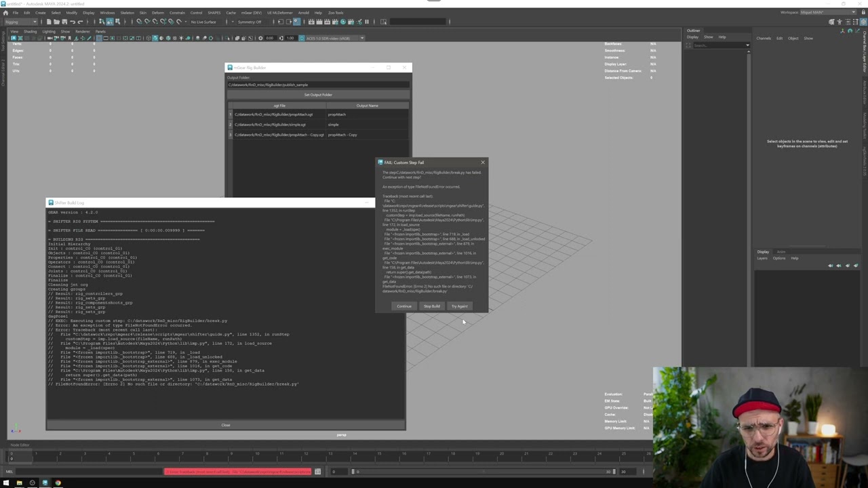Open viewport Shading menu
Viewport: 868px width, 488px height.
31,31
